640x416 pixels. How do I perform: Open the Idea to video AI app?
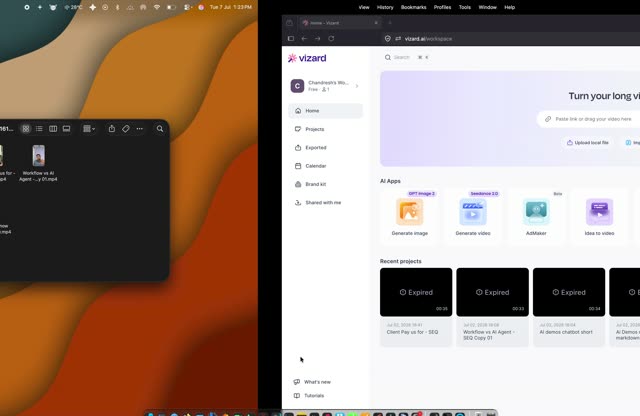[599, 216]
